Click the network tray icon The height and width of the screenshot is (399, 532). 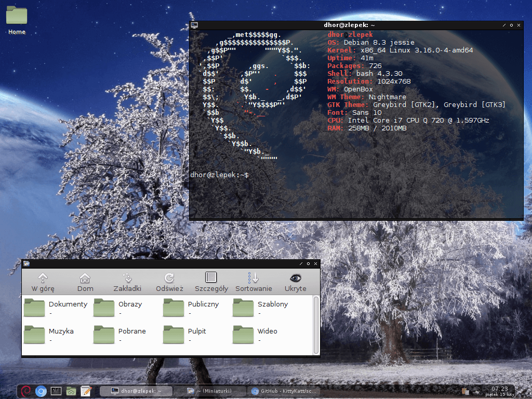(476, 392)
